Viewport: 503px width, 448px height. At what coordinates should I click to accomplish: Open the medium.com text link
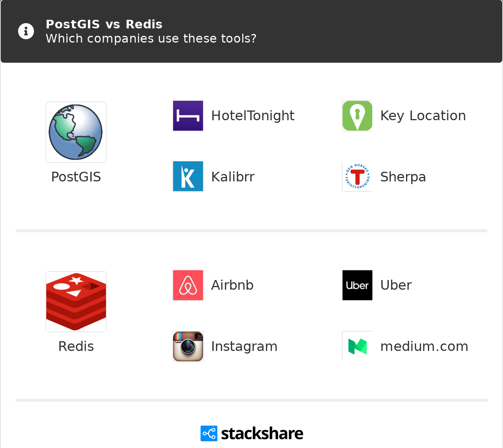(x=424, y=346)
